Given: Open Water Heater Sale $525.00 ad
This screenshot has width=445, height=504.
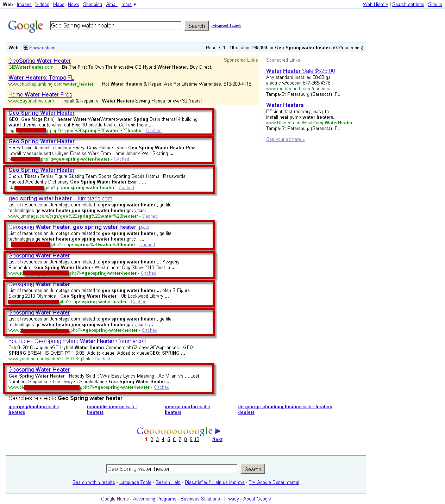Looking at the screenshot, I should tap(301, 71).
